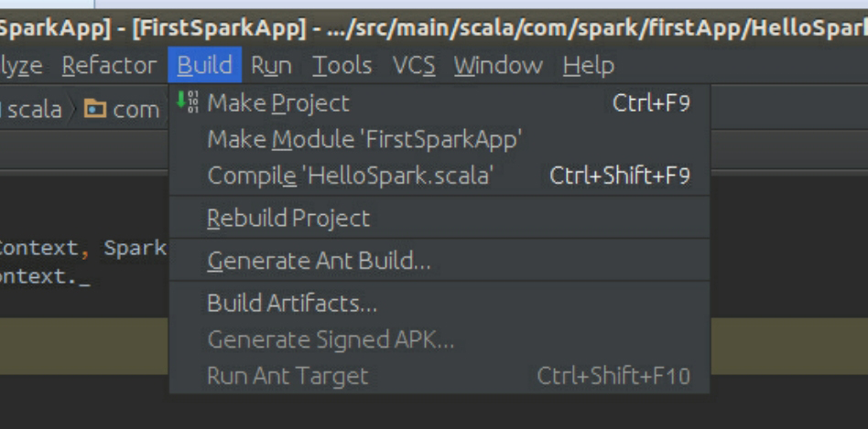Open the Run menu
Image resolution: width=868 pixels, height=429 pixels.
[271, 66]
